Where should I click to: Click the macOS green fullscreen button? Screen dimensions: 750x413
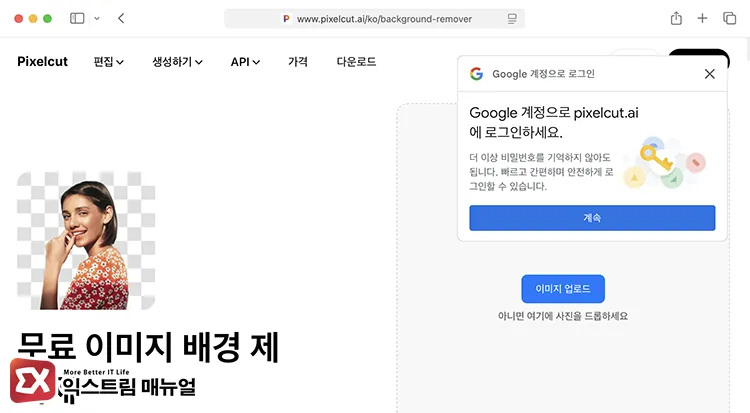point(47,19)
